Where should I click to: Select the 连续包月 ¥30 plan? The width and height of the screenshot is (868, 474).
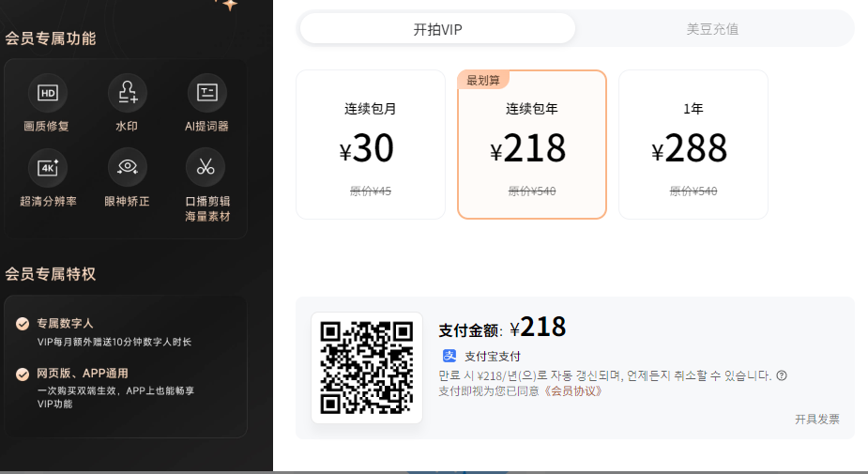click(x=371, y=145)
